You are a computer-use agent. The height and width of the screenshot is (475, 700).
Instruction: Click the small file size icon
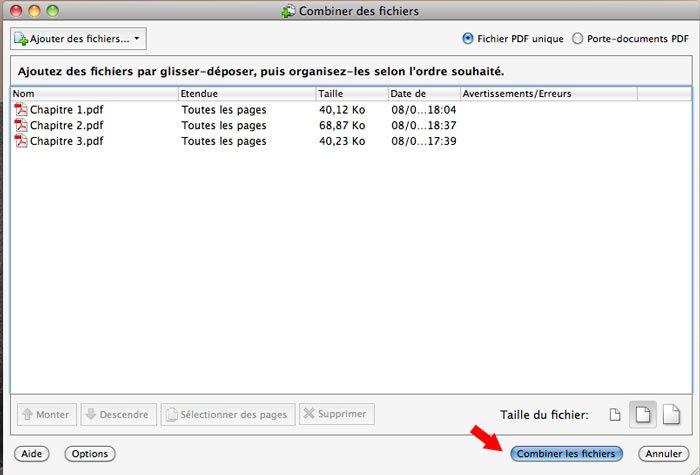pyautogui.click(x=616, y=414)
